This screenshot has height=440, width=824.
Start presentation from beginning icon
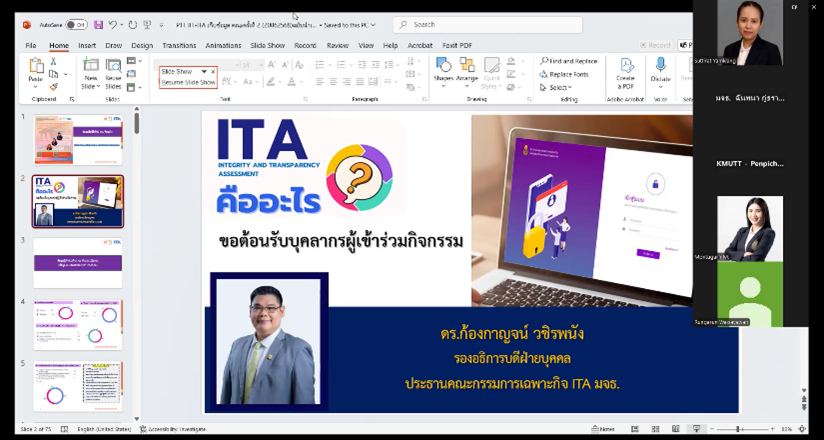point(147,25)
